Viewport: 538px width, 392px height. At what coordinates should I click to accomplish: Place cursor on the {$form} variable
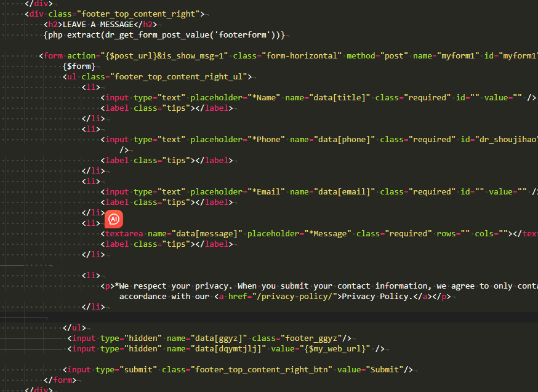pyautogui.click(x=79, y=66)
